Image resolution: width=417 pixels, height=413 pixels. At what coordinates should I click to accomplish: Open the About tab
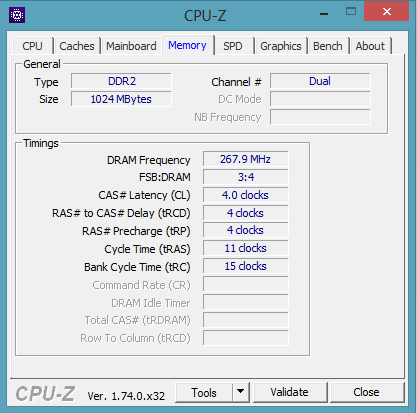pyautogui.click(x=370, y=46)
